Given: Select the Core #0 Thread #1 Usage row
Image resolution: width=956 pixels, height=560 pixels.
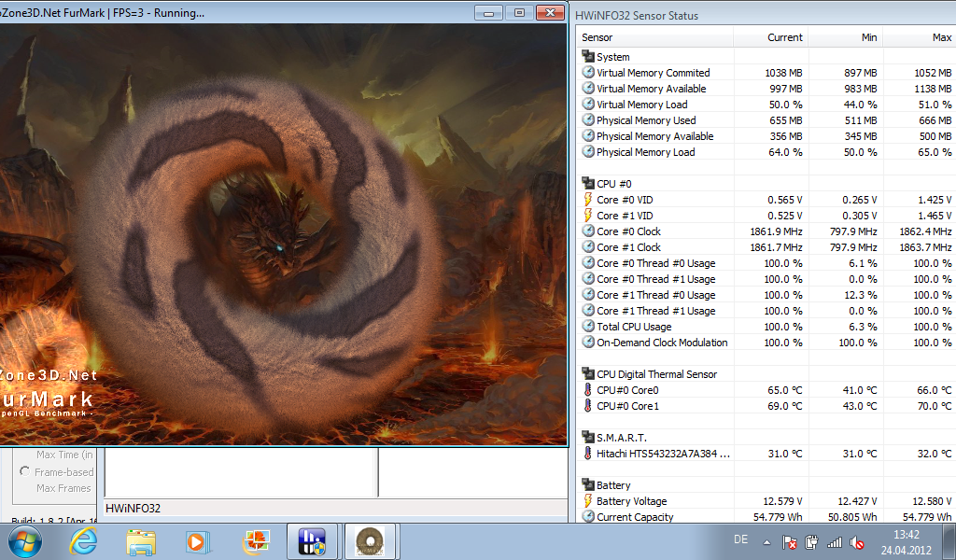Looking at the screenshot, I should 766,278.
